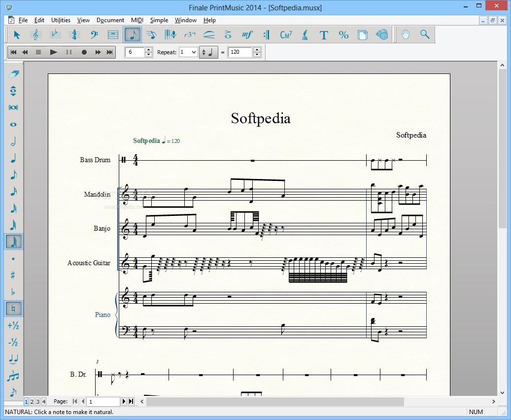Image resolution: width=511 pixels, height=420 pixels.
Task: Select the Clef tool in toolbar
Action: point(94,35)
